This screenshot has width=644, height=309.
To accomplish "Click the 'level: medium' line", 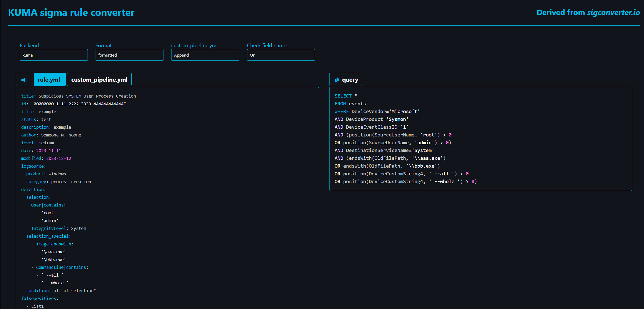I will click(x=38, y=143).
